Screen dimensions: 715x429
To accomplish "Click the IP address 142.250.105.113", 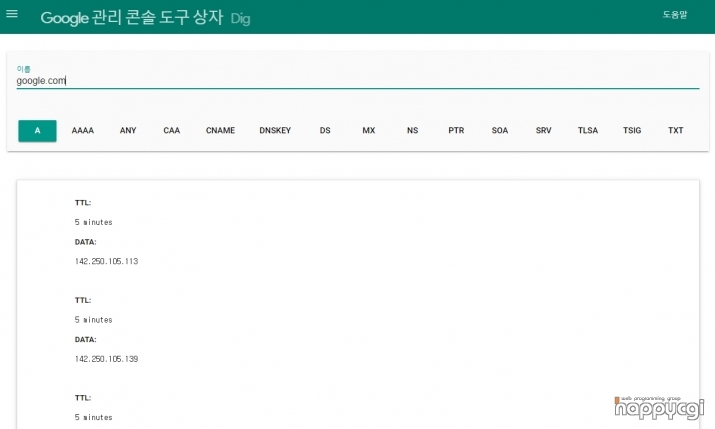I will point(106,261).
